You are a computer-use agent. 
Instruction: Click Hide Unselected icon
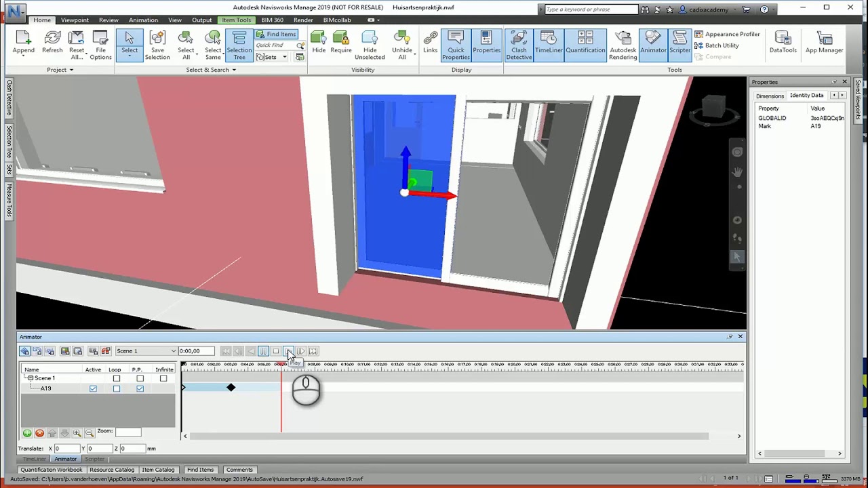pos(370,45)
